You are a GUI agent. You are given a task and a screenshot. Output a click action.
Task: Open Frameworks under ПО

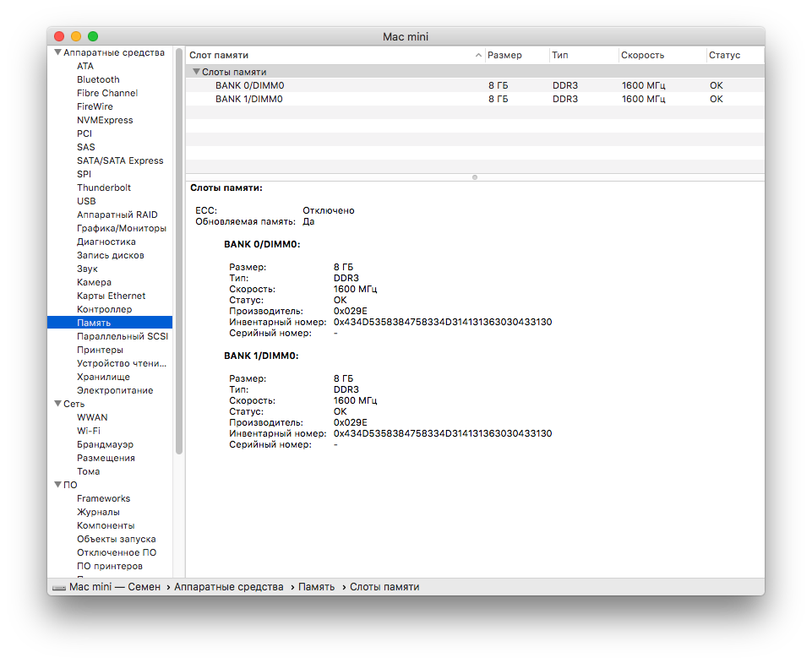click(x=104, y=498)
